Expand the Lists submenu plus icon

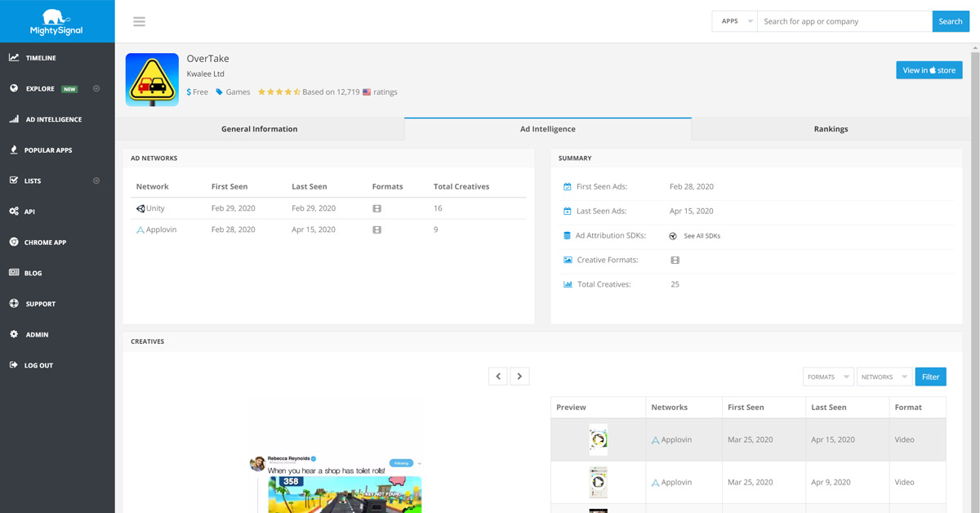click(96, 181)
